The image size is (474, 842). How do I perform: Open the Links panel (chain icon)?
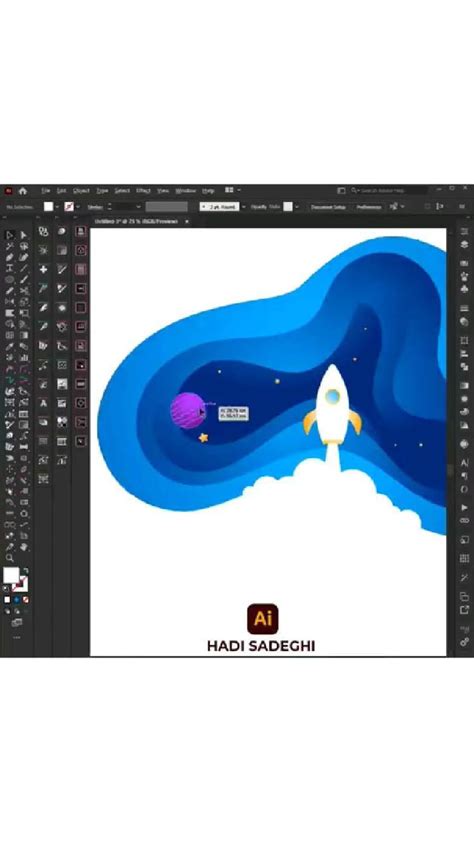point(464,521)
